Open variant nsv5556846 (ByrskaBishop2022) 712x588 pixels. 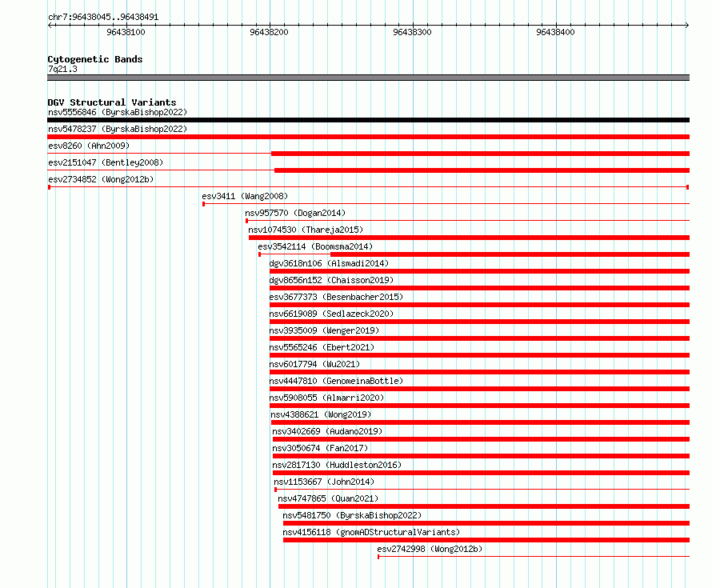[x=118, y=112]
